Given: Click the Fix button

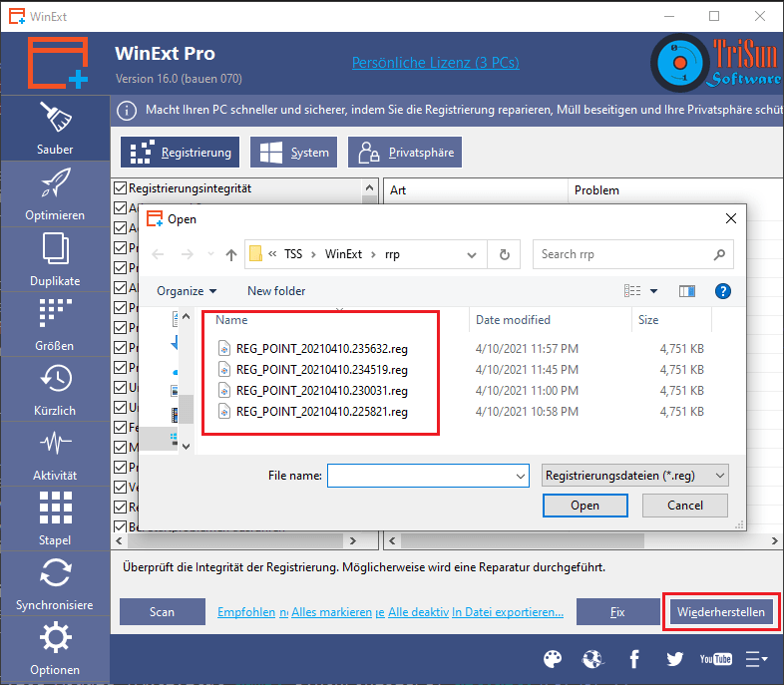Looking at the screenshot, I should [618, 612].
